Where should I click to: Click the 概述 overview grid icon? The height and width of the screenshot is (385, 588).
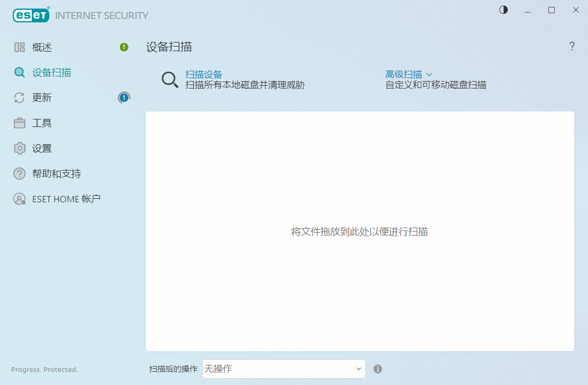coord(20,47)
